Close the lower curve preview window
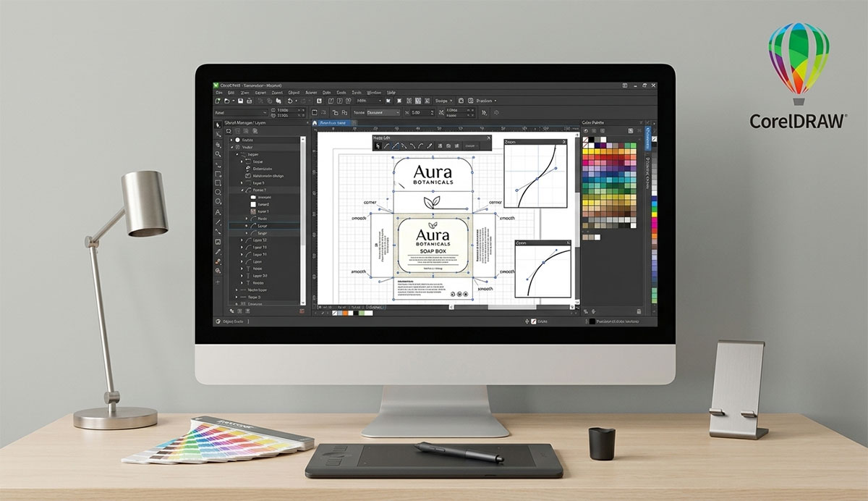This screenshot has height=501, width=868. coord(569,243)
